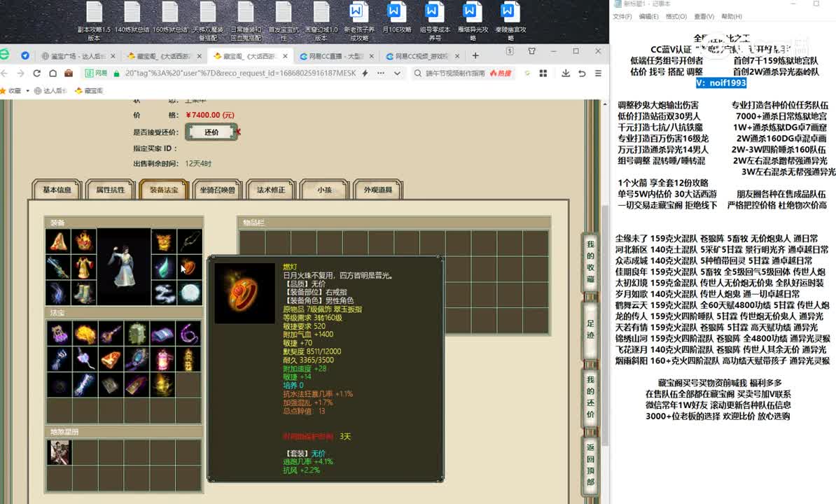This screenshot has width=836, height=504.
Task: Click the purple book treasure icon
Action: click(x=162, y=333)
